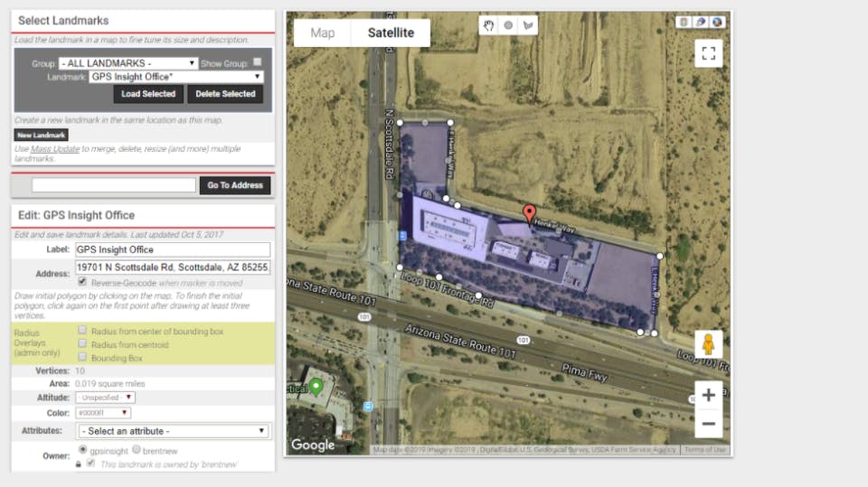Click the Address field 19701 N Scottsdale Rd
The width and height of the screenshot is (868, 487).
pos(173,267)
